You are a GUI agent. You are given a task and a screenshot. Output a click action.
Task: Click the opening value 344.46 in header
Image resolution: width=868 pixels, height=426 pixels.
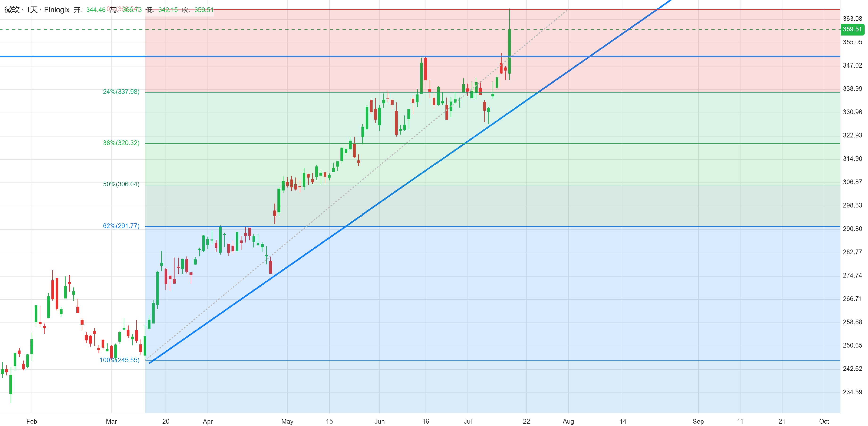point(96,10)
